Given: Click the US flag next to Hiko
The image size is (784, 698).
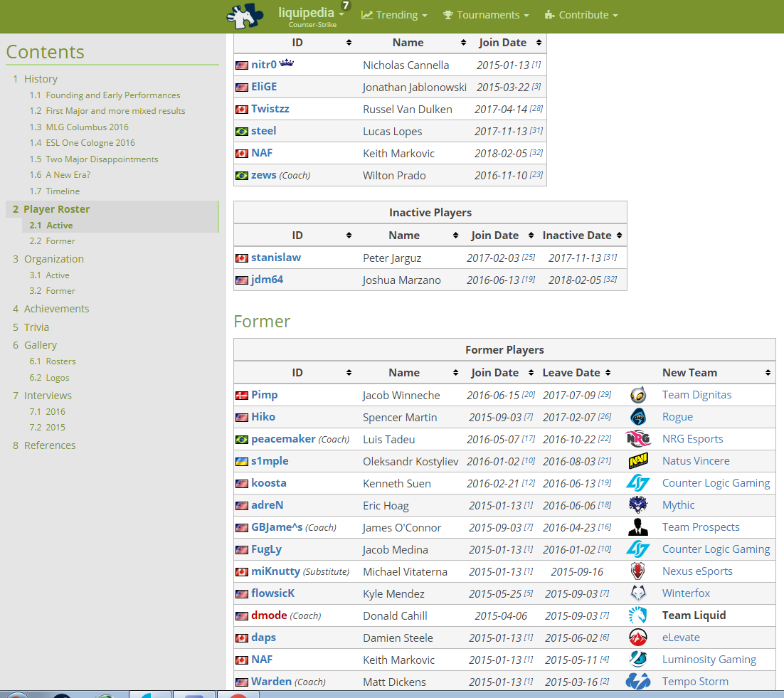Looking at the screenshot, I should tap(241, 418).
